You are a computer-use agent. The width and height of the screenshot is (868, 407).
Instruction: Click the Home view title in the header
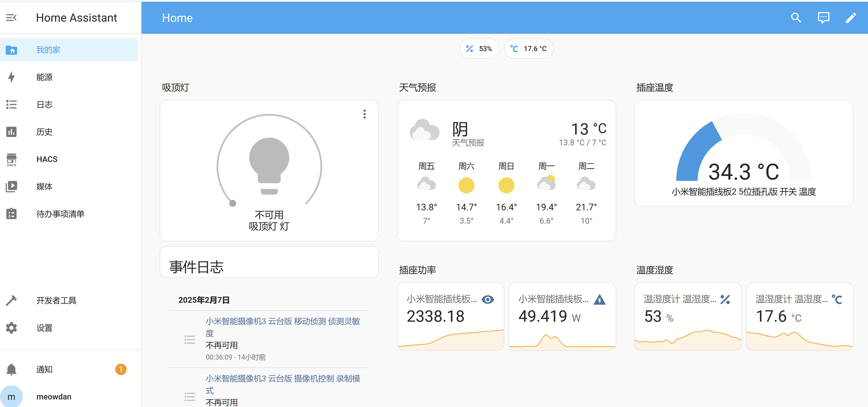coord(177,18)
